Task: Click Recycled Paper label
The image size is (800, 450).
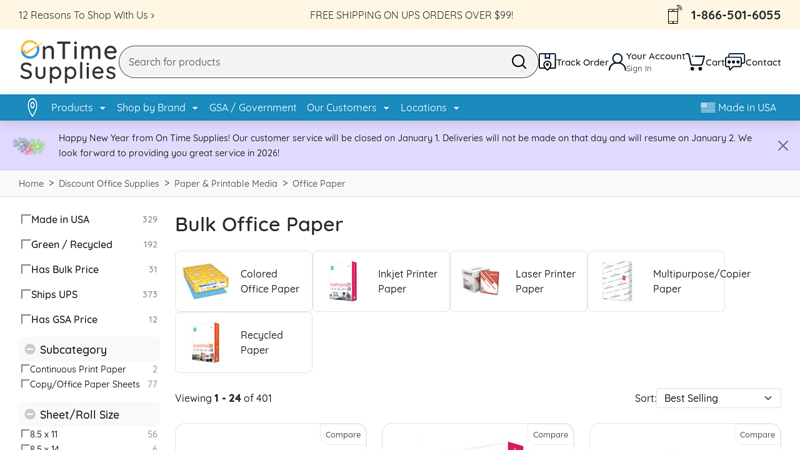Action: (x=262, y=342)
